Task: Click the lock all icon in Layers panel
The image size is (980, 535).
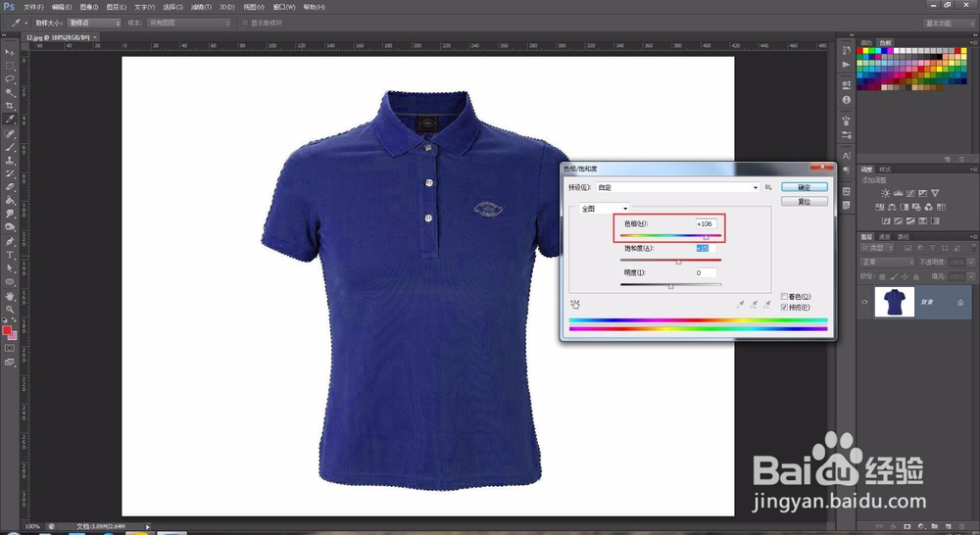Action: coord(915,276)
